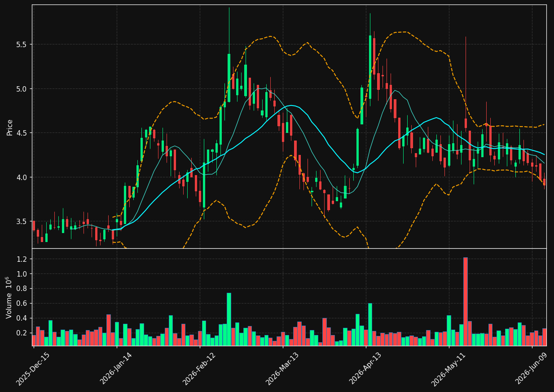The width and height of the screenshot is (554, 392).
Task: Click the 0.4 volume axis value
Action: click(22, 318)
